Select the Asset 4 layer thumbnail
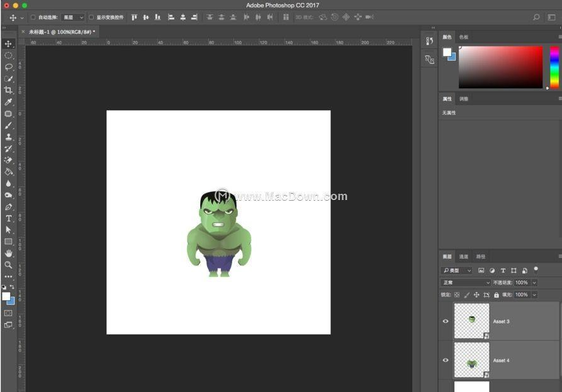This screenshot has height=392, width=562. coord(471,360)
